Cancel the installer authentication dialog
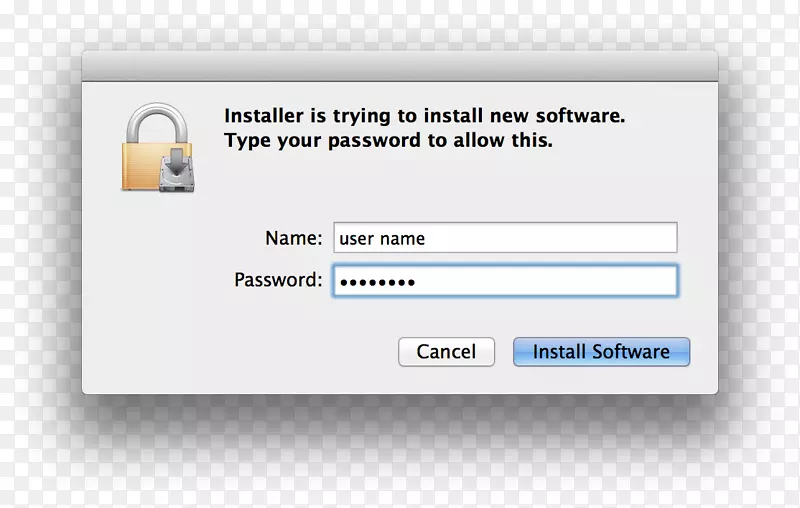This screenshot has height=508, width=800. [x=446, y=351]
